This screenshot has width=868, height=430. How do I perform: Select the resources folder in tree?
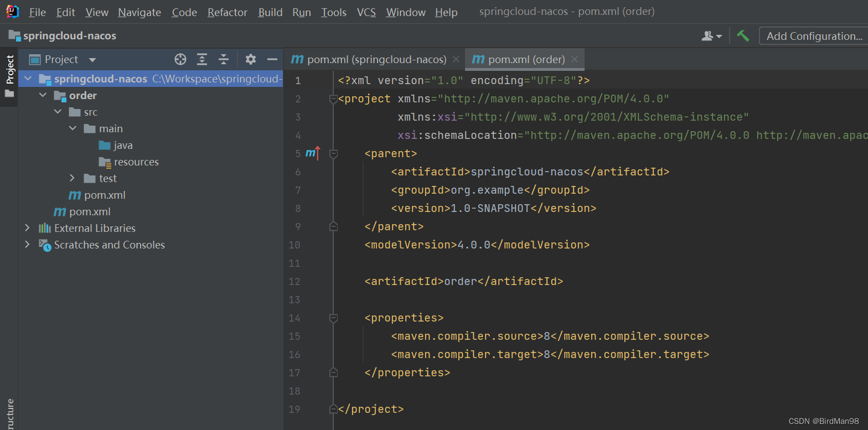click(136, 162)
